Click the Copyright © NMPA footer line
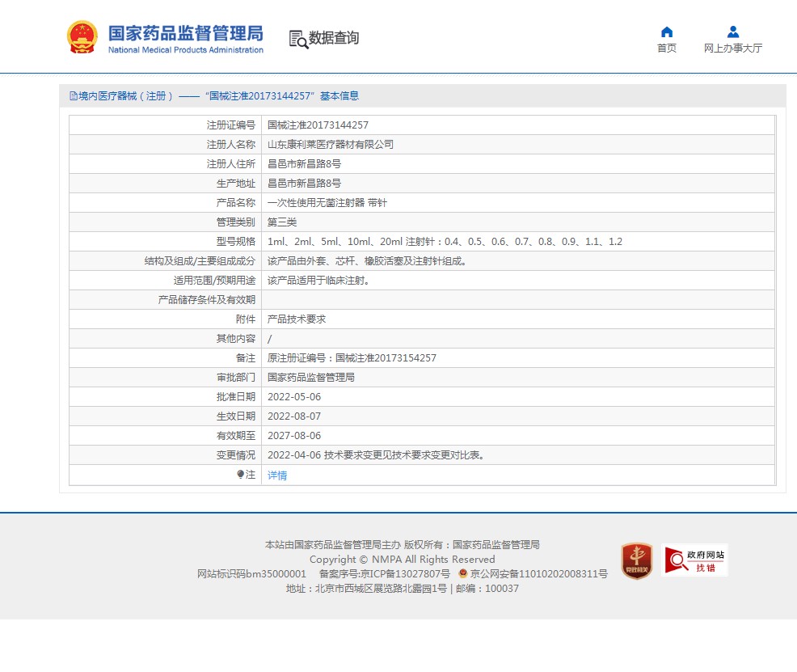Screen dimensions: 797x672 point(402,559)
